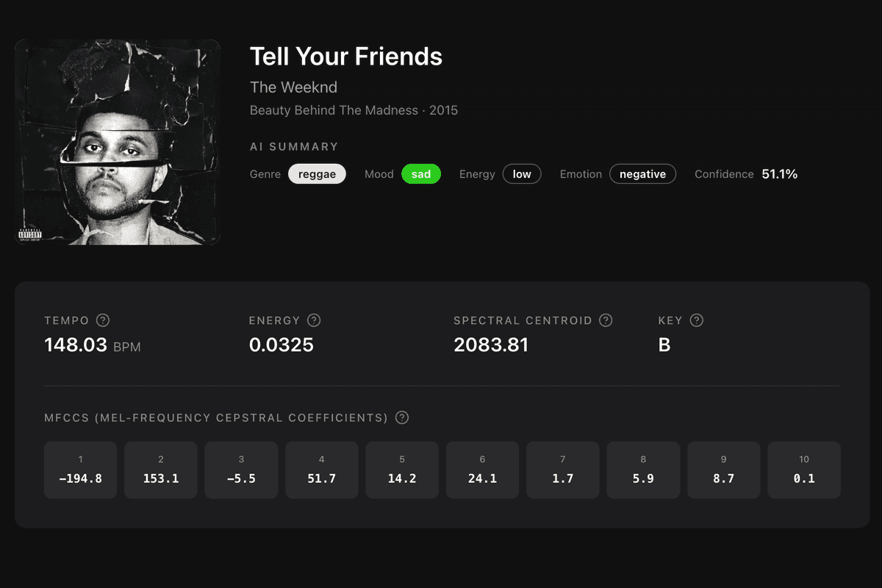Select the reggae genre tag
882x588 pixels.
pyautogui.click(x=317, y=174)
